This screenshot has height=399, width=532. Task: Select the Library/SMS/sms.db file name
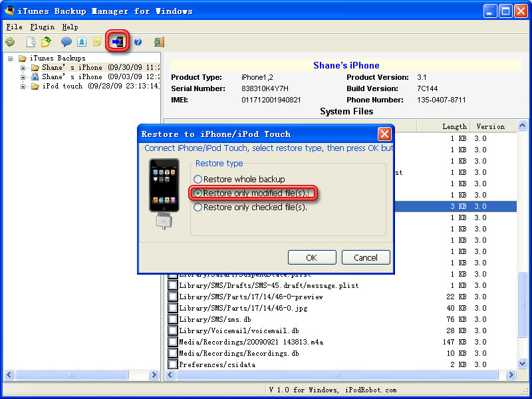point(215,319)
